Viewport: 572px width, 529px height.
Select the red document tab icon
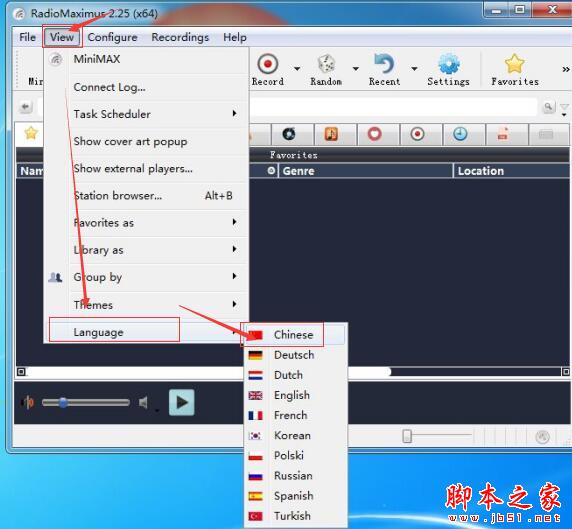pos(503,134)
